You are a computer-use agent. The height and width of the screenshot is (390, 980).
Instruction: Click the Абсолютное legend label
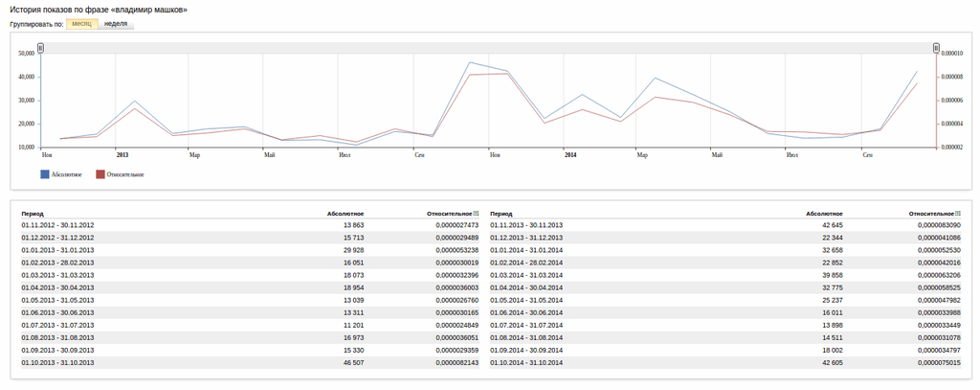[x=67, y=174]
